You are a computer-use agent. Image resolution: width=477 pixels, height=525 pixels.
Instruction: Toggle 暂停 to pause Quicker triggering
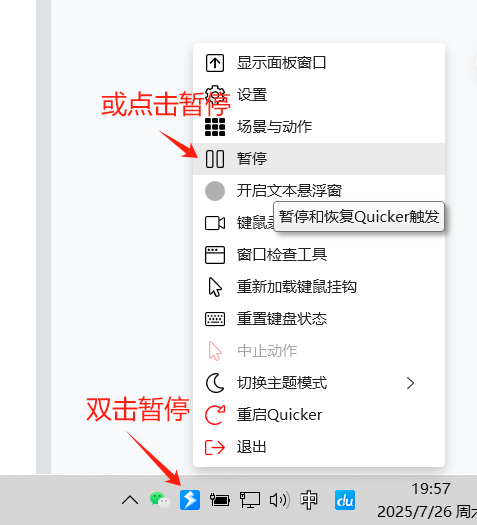tap(319, 159)
